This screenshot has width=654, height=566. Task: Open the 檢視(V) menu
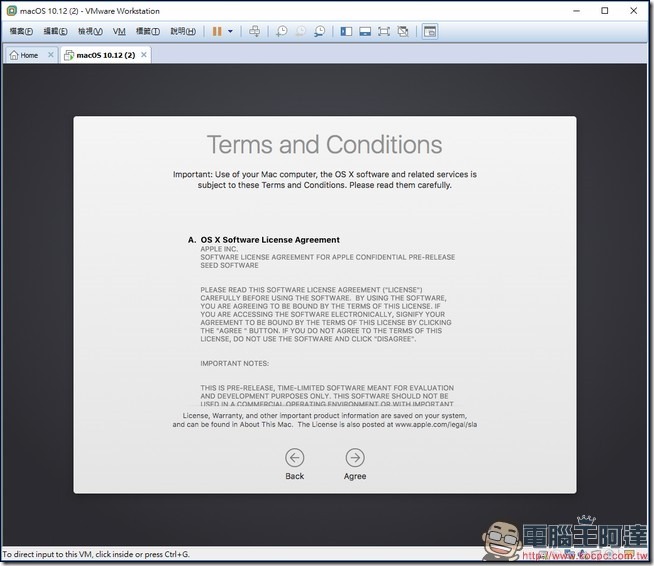90,31
